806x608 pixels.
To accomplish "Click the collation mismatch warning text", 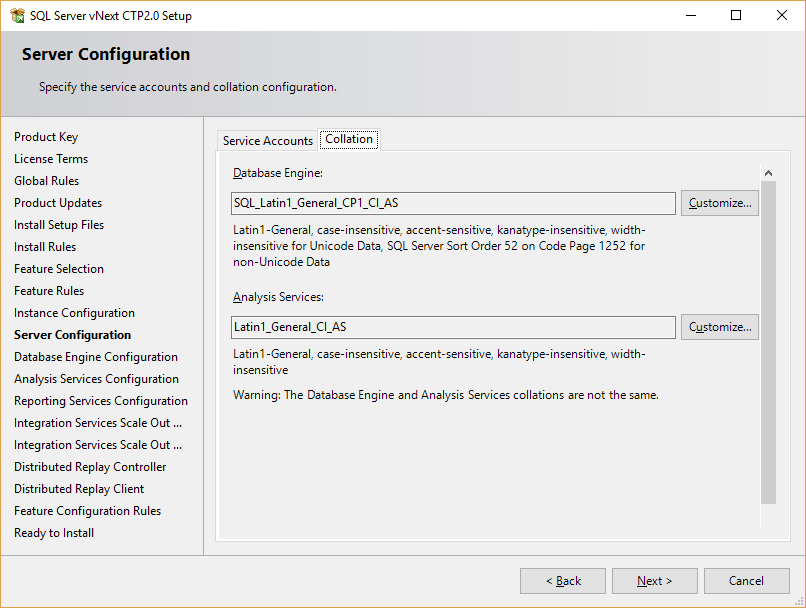I will 446,395.
